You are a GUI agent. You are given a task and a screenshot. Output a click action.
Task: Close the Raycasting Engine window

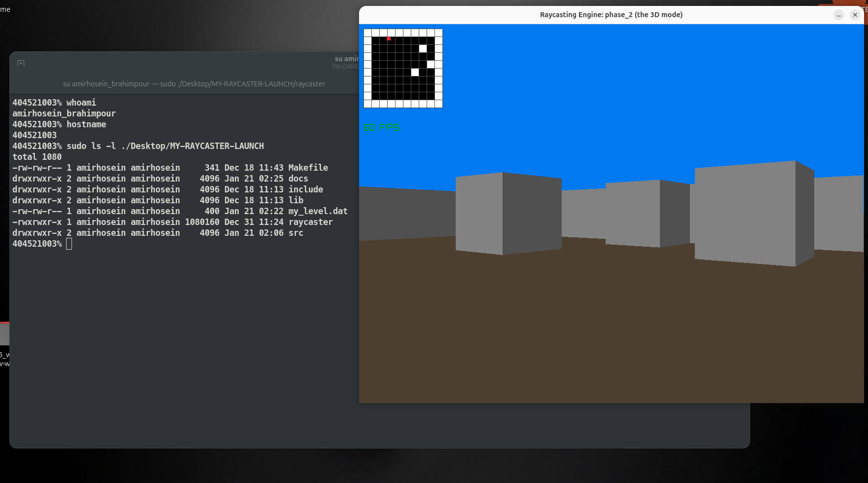click(855, 15)
